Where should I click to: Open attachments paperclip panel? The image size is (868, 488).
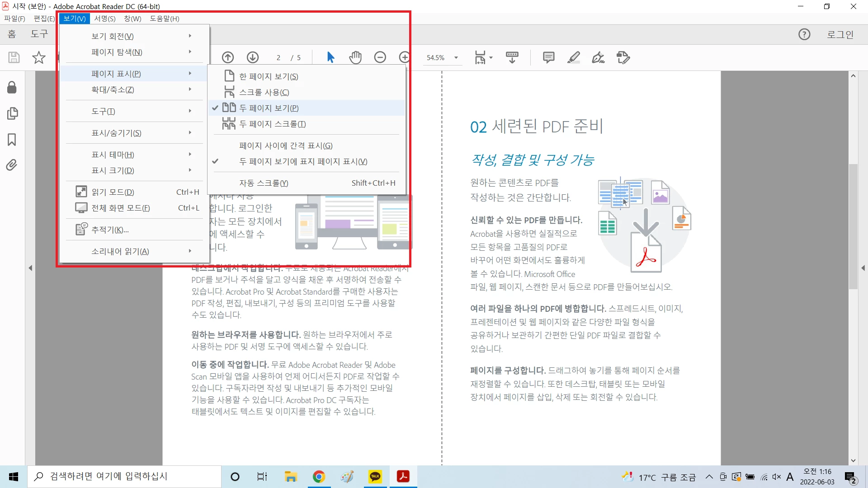pos(12,165)
